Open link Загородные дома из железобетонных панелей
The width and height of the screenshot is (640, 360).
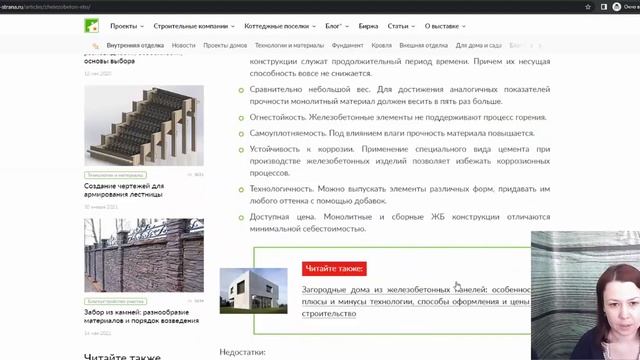click(x=416, y=301)
